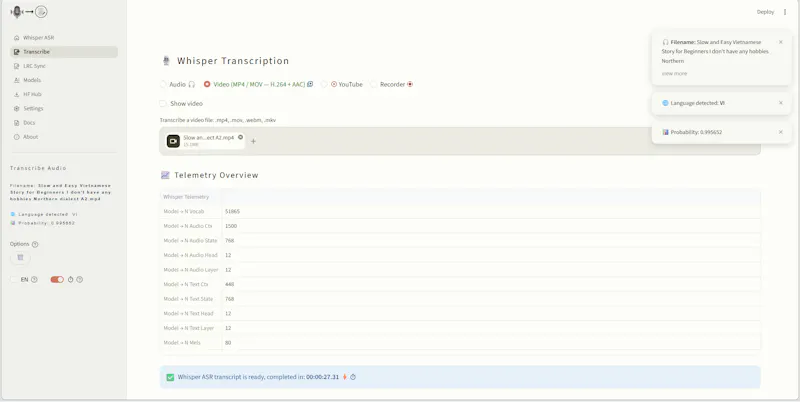Select the Audio radio option
Screen dimensions: 800x402
click(x=163, y=84)
